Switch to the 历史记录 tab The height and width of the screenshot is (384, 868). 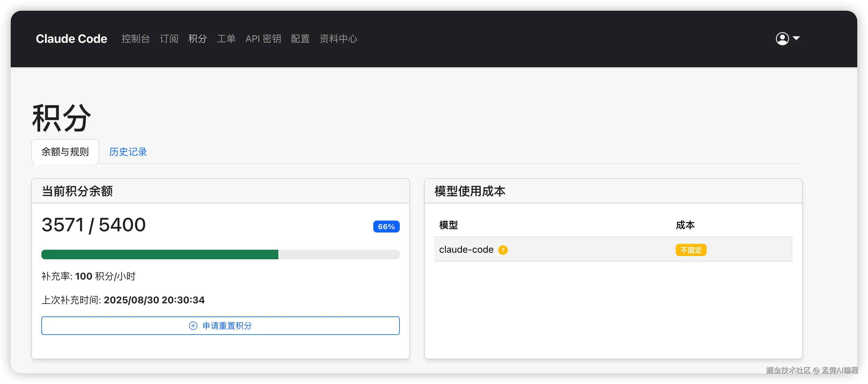coord(128,152)
